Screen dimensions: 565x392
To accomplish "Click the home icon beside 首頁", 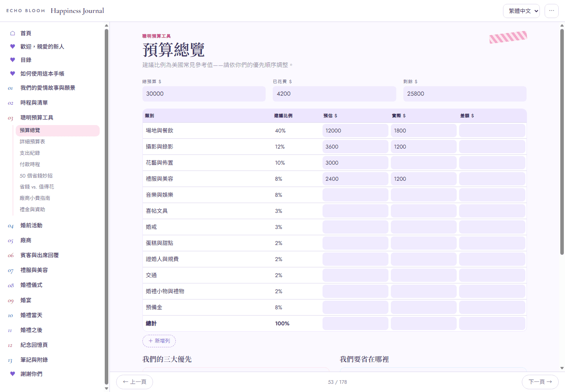I will [x=13, y=33].
